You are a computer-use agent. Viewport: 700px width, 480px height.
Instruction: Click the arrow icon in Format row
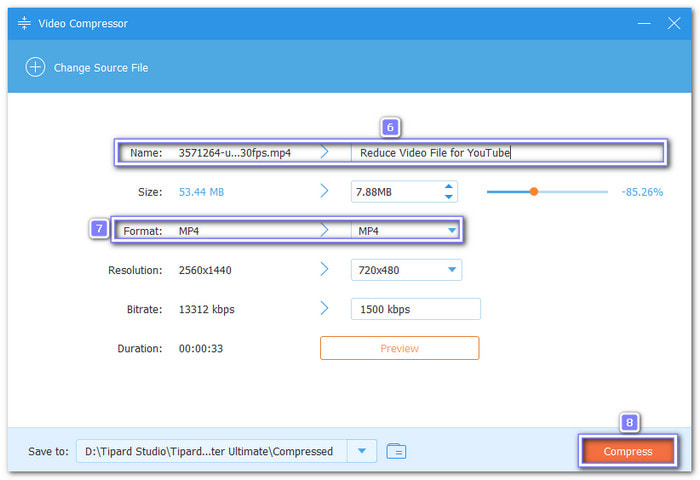click(x=325, y=230)
